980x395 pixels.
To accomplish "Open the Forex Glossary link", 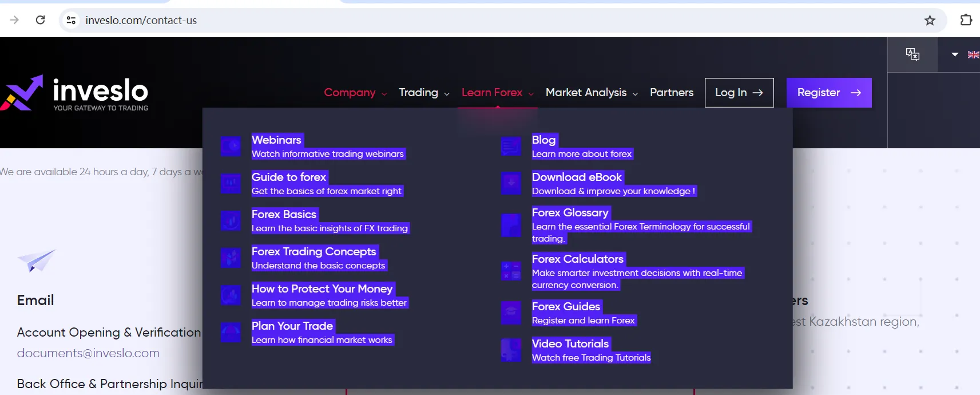I will click(x=570, y=212).
